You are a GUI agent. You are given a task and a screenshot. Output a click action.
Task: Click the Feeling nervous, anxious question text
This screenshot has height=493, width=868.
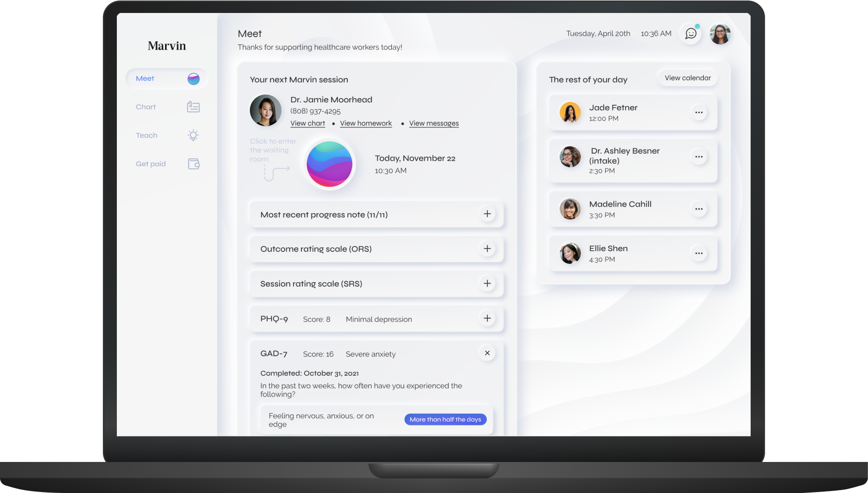321,420
